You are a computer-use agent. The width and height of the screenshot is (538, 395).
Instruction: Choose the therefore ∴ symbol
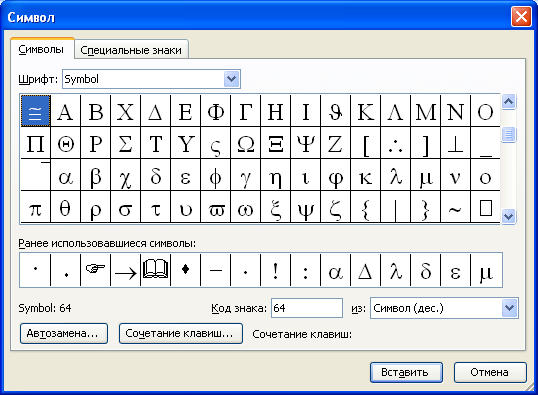coord(396,143)
